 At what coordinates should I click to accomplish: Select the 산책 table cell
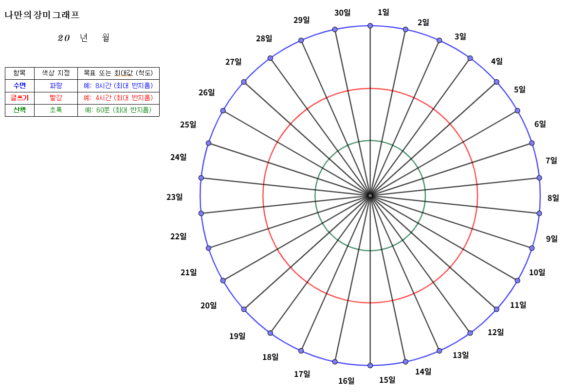point(19,110)
